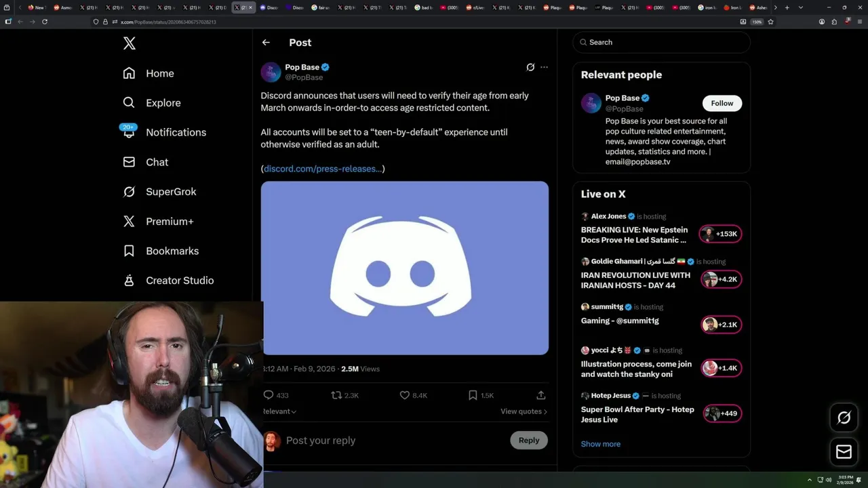868x488 pixels.
Task: Open the browser account icon
Action: [822, 22]
